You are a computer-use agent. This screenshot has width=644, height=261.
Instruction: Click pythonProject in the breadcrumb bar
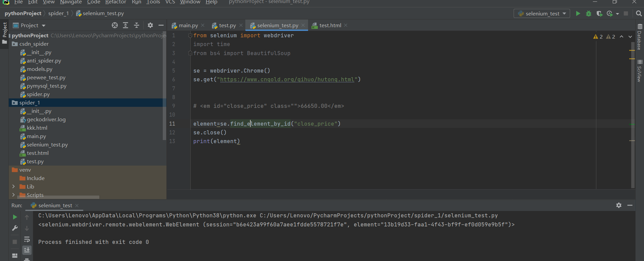[23, 13]
